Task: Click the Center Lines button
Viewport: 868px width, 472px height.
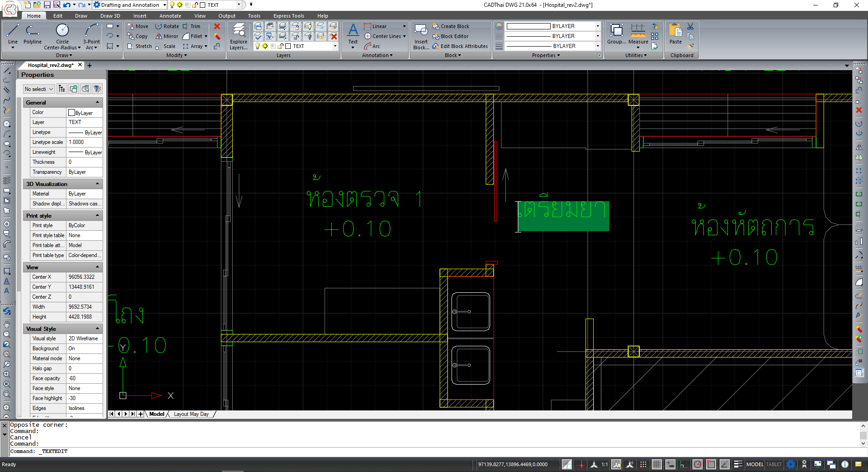Action: click(382, 36)
